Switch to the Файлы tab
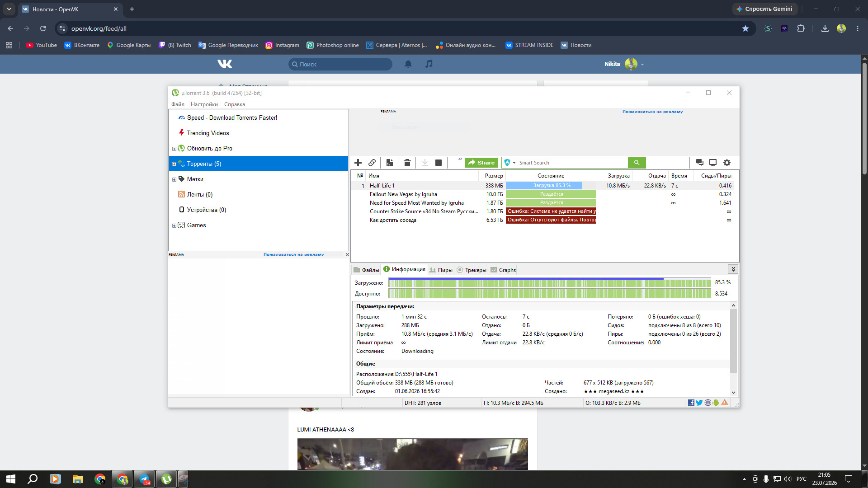The width and height of the screenshot is (868, 488). click(366, 270)
